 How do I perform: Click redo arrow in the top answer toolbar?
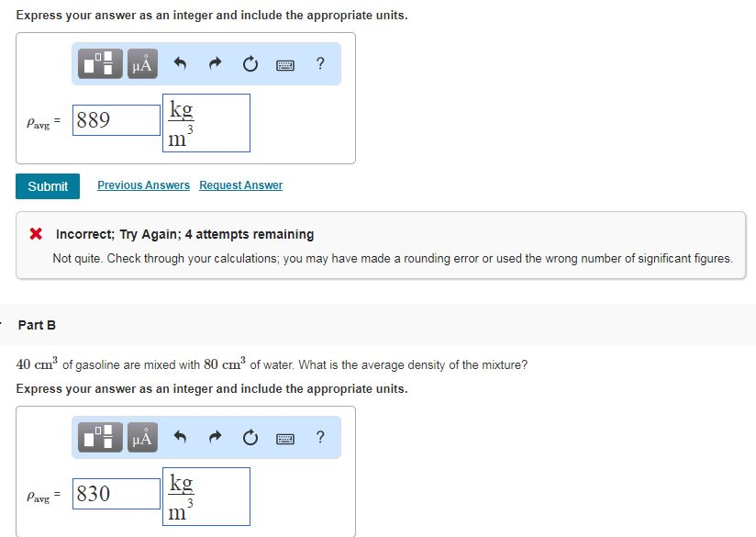pyautogui.click(x=215, y=63)
